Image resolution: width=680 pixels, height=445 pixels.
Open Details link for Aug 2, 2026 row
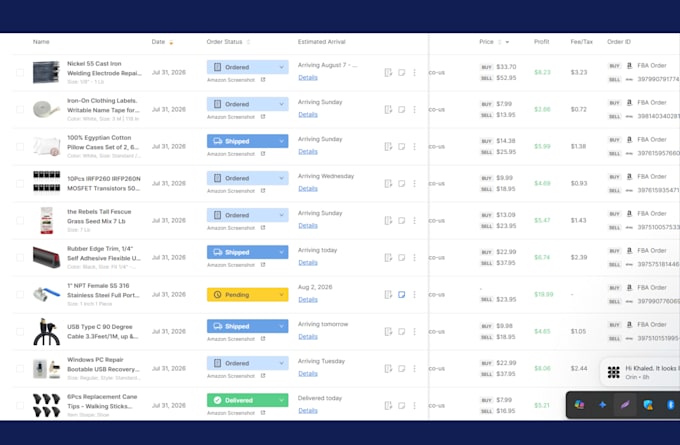click(308, 300)
